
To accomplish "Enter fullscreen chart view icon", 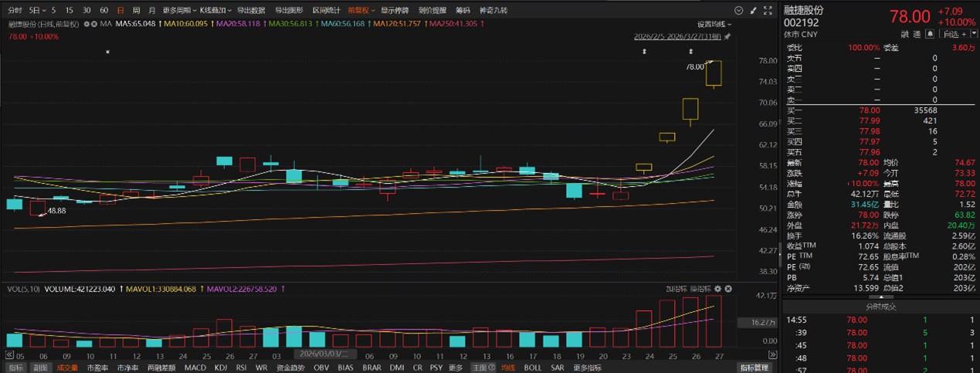I will [x=767, y=11].
